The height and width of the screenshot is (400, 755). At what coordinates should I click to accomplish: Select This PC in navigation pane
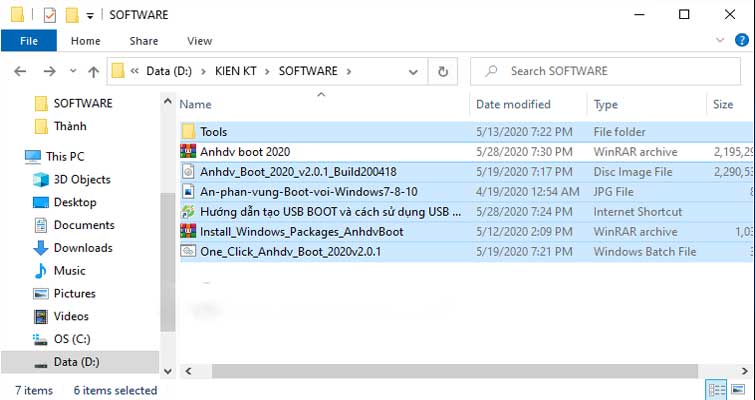pyautogui.click(x=65, y=156)
